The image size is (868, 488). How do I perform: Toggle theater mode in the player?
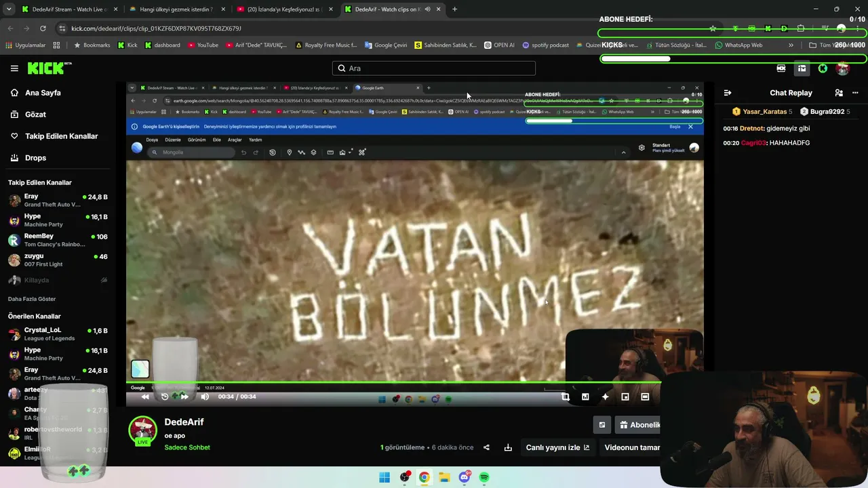[x=645, y=397]
